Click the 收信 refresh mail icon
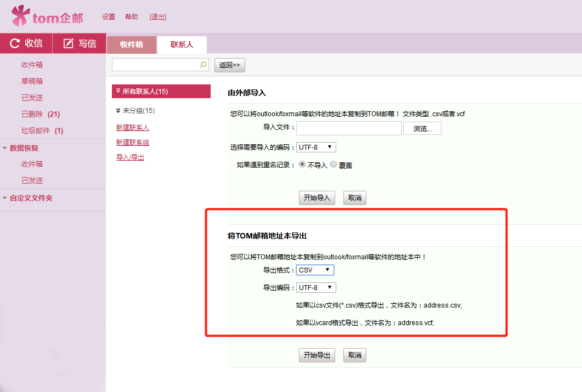Screen dimensions: 582x392 [15, 43]
